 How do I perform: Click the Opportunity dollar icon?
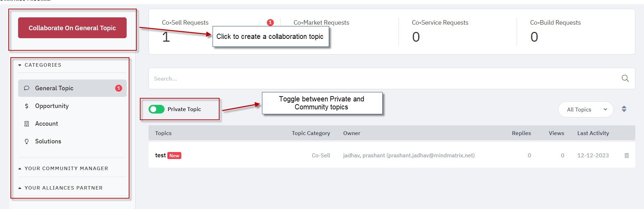pos(26,106)
